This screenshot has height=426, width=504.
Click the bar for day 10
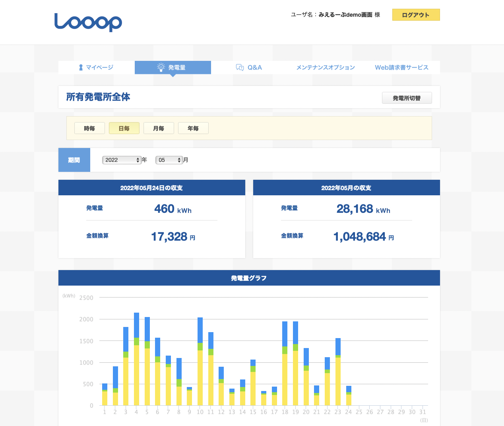(x=200, y=362)
